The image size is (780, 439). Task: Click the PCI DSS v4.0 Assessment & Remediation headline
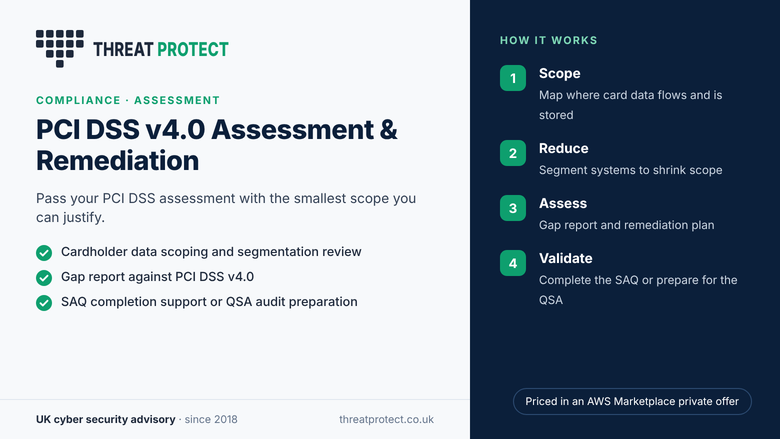pyautogui.click(x=217, y=145)
